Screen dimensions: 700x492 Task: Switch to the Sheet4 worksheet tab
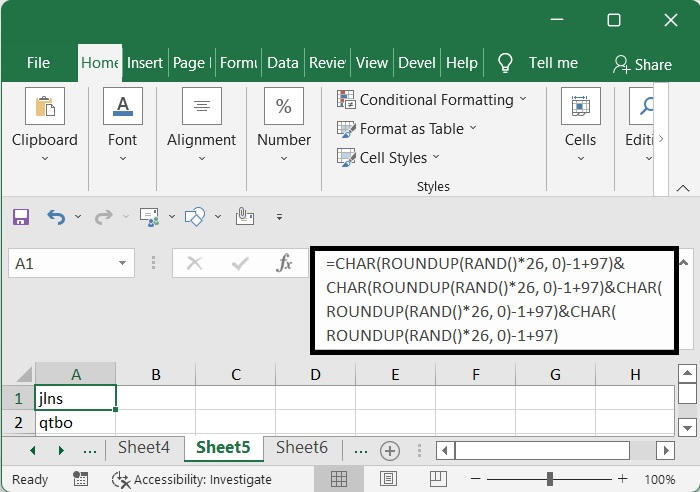click(x=144, y=448)
